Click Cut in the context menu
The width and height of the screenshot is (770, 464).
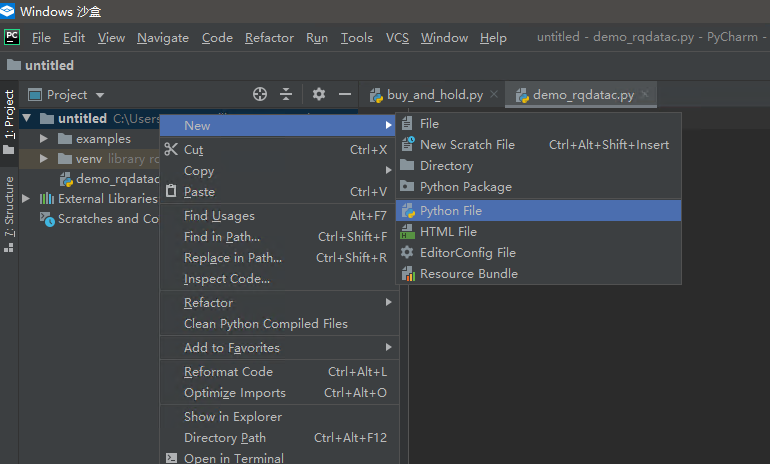pyautogui.click(x=193, y=150)
